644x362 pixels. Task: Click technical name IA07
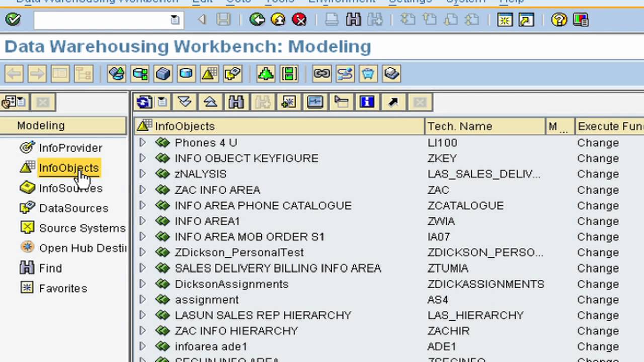point(439,236)
